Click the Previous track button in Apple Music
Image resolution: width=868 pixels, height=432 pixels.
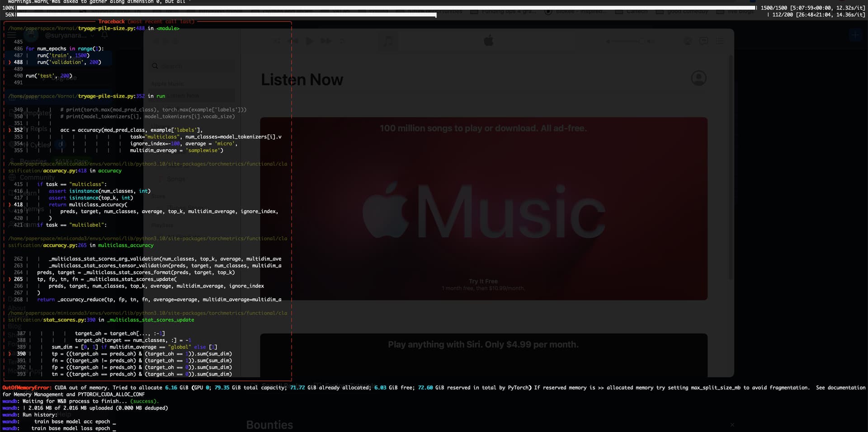[x=292, y=41]
